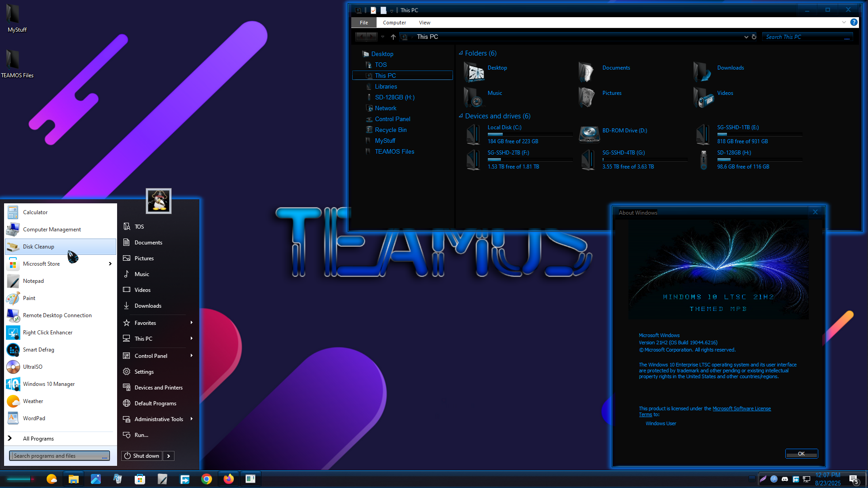Viewport: 868px width, 488px height.
Task: Open address bar history dropdown
Action: coord(746,37)
